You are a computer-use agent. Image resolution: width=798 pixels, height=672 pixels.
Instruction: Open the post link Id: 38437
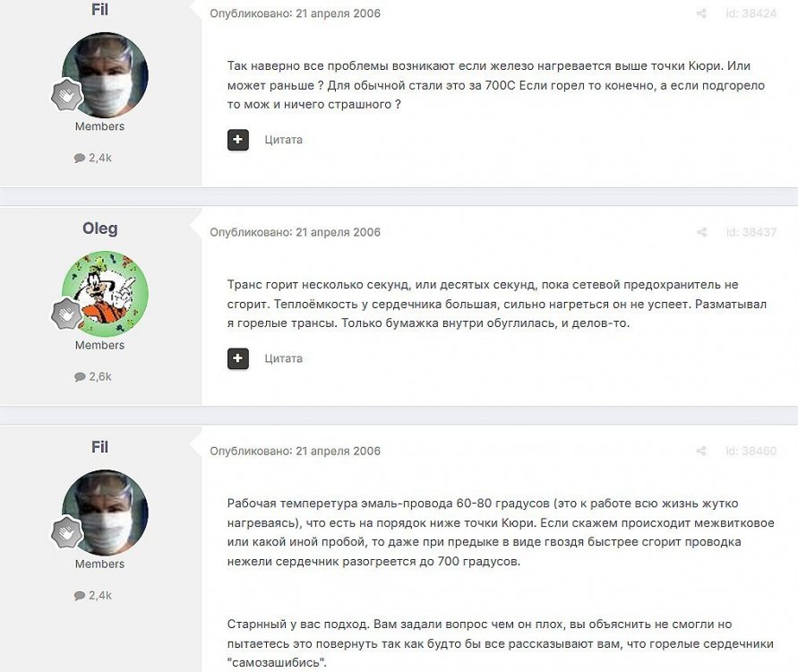(751, 233)
